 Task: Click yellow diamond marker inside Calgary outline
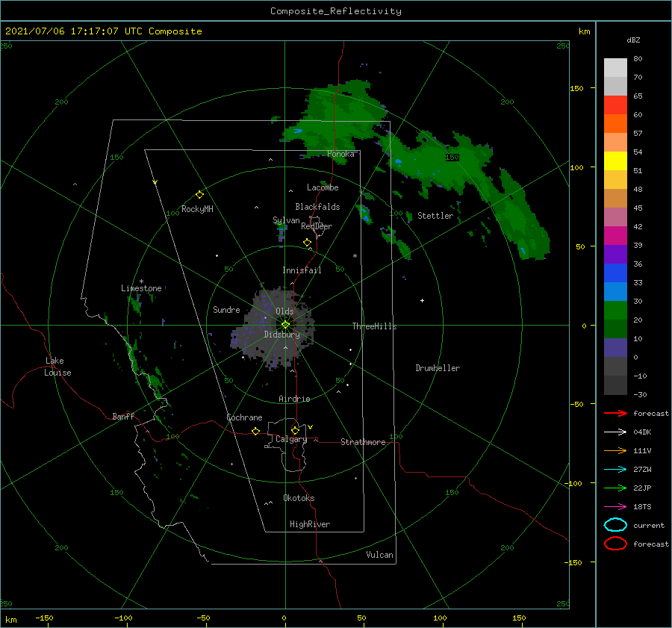click(295, 430)
